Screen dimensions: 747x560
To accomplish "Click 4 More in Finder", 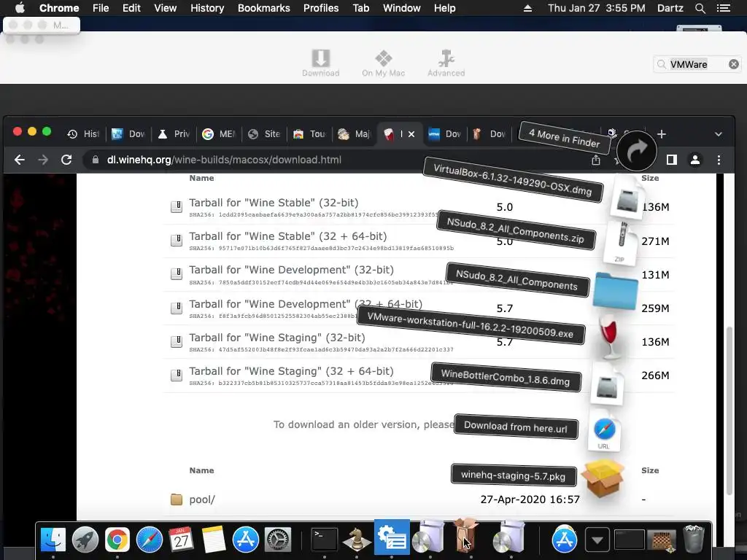I will click(x=565, y=138).
